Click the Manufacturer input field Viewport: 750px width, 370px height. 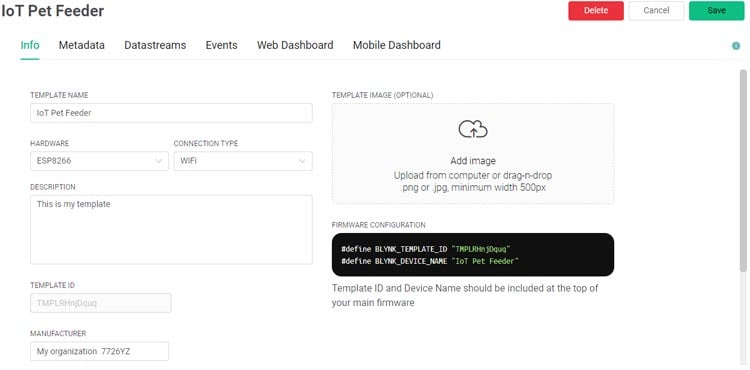[99, 351]
